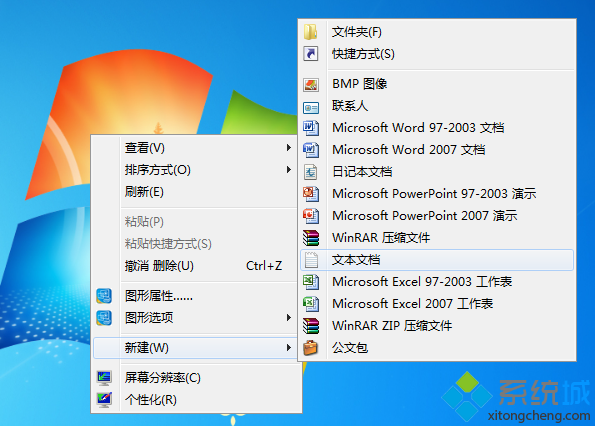Click the 公文包 briefcase icon
This screenshot has height=426, width=595.
click(x=311, y=348)
